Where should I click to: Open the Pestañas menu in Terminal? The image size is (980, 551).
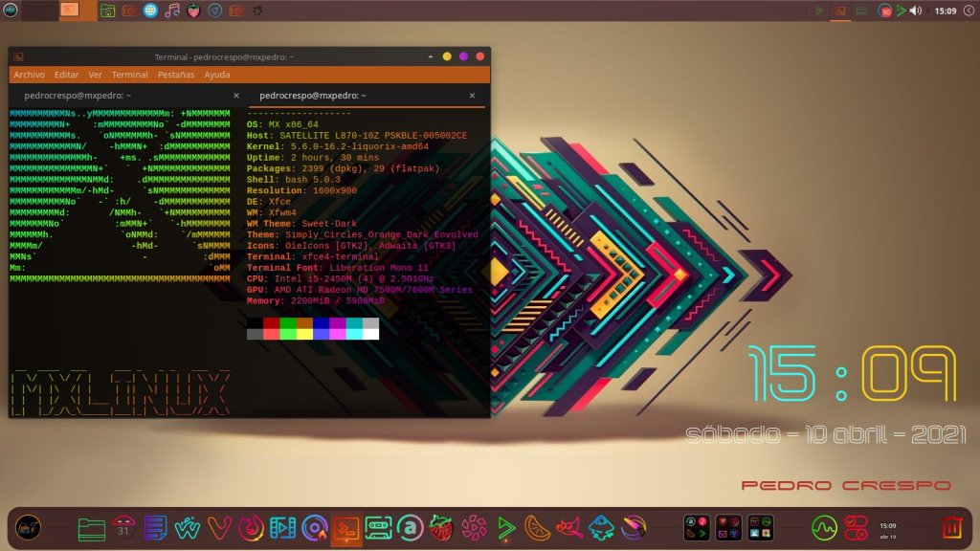pos(175,75)
